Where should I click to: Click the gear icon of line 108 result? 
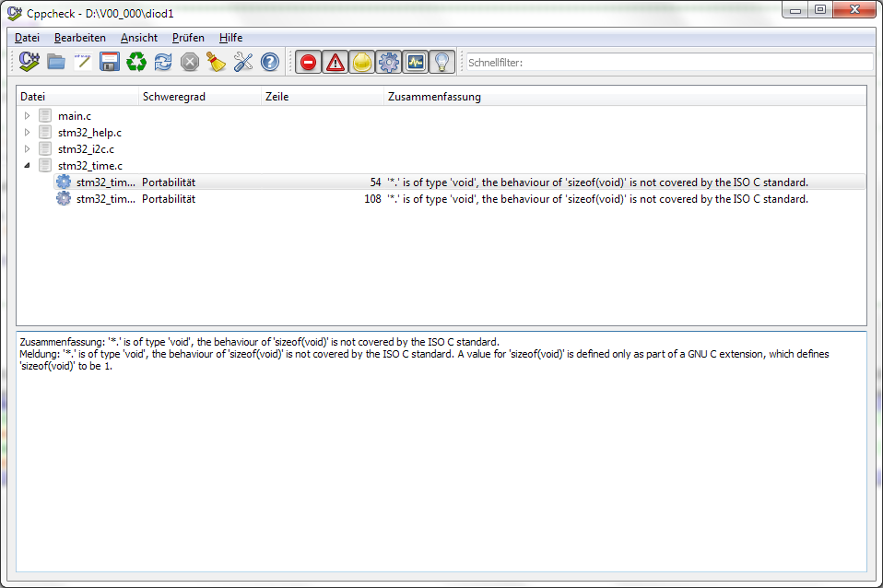tap(64, 198)
